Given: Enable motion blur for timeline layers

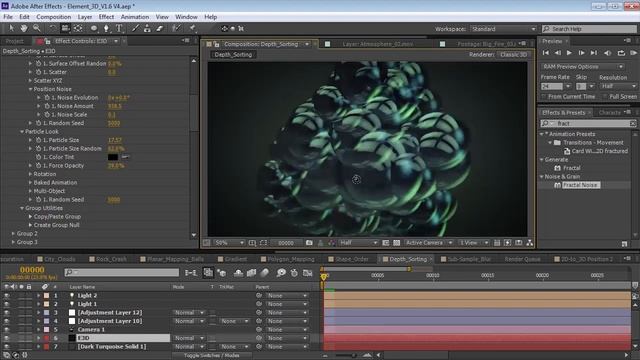Looking at the screenshot, I should (x=265, y=273).
